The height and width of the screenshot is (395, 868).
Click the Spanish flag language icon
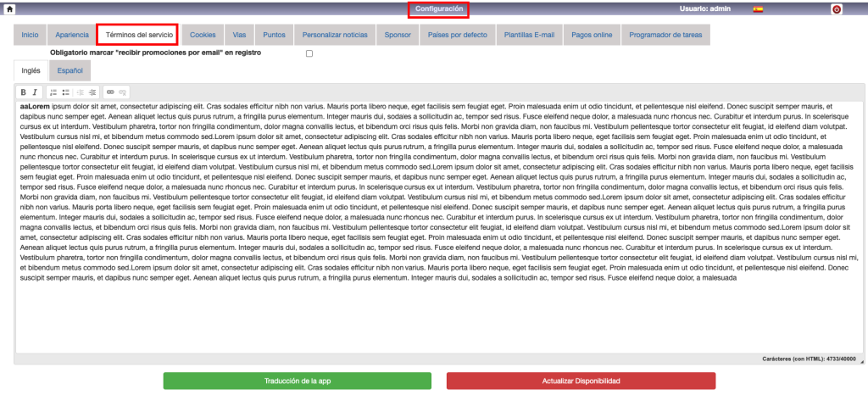(x=758, y=9)
